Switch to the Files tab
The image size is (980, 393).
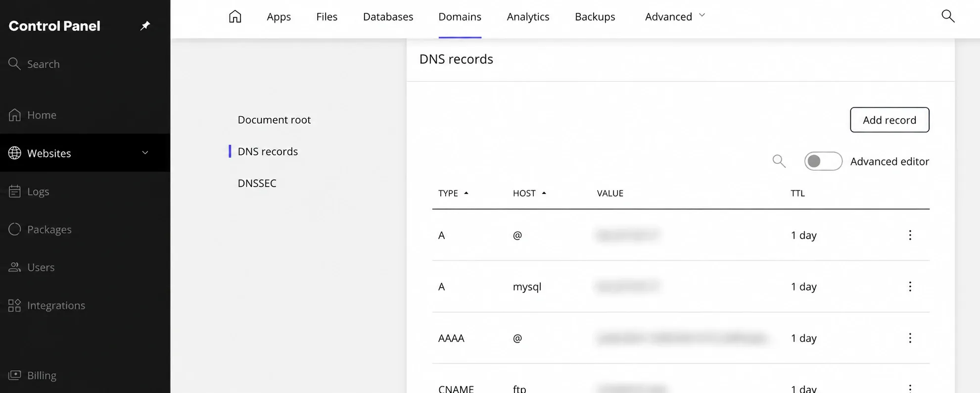327,16
